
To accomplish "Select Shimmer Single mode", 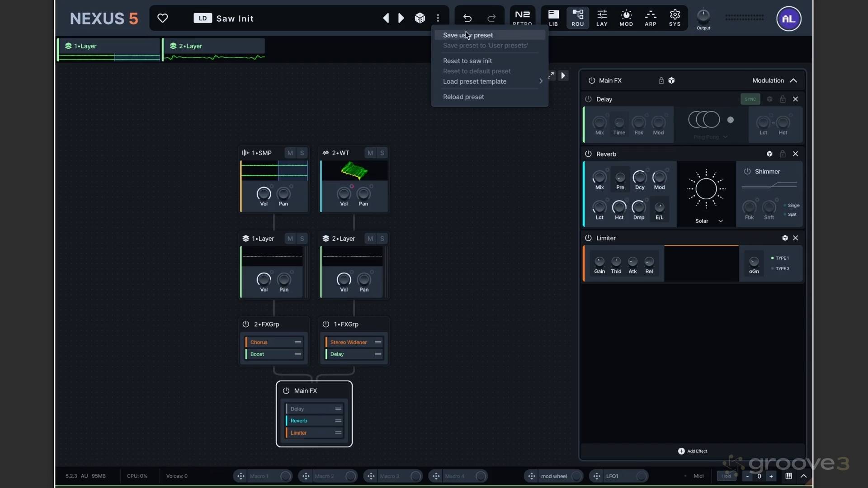I will 791,205.
